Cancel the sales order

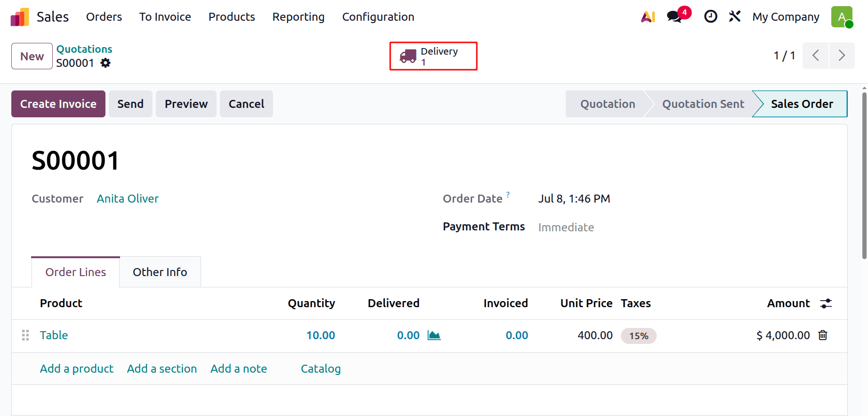click(x=246, y=104)
